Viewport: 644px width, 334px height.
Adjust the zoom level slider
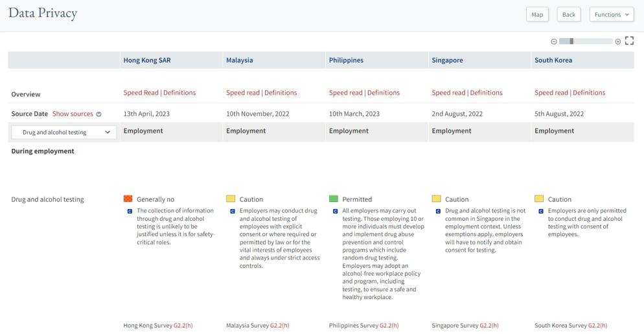coord(571,41)
